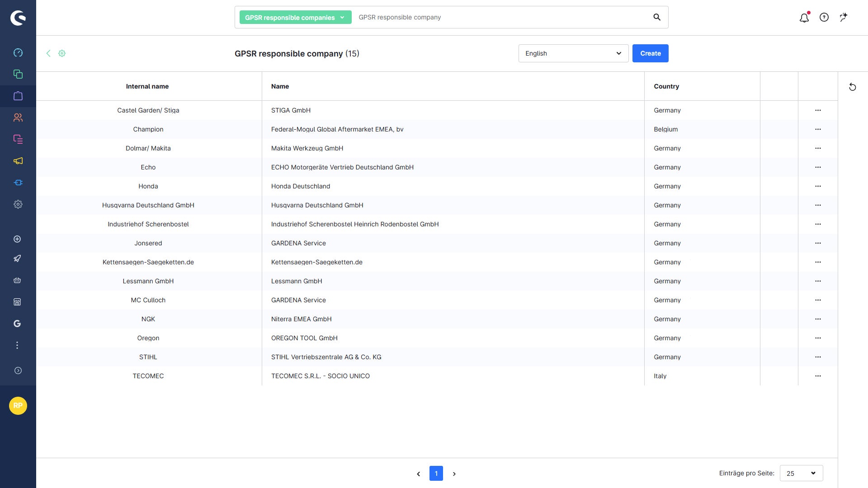Open the entries per page dropdown
This screenshot has height=488, width=868.
tap(801, 473)
